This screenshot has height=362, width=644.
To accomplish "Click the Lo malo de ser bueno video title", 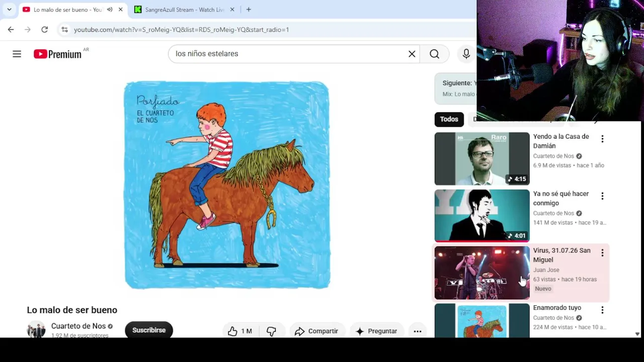I will (x=72, y=310).
